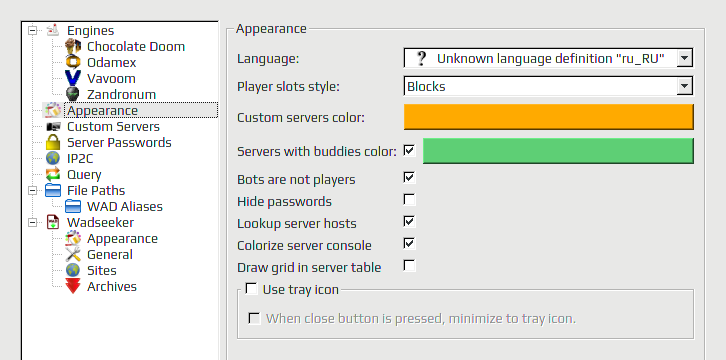The image size is (726, 360).
Task: Open Appearance under Wadseeker
Action: [x=122, y=239]
